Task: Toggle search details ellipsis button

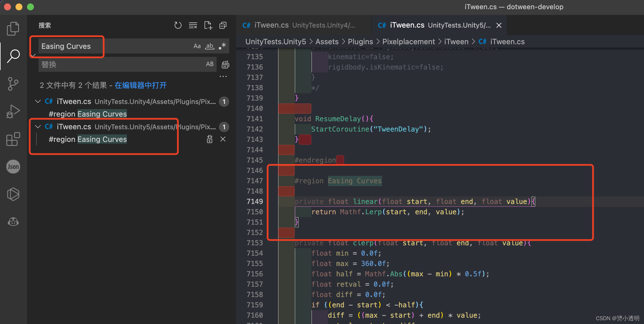Action: (x=223, y=76)
